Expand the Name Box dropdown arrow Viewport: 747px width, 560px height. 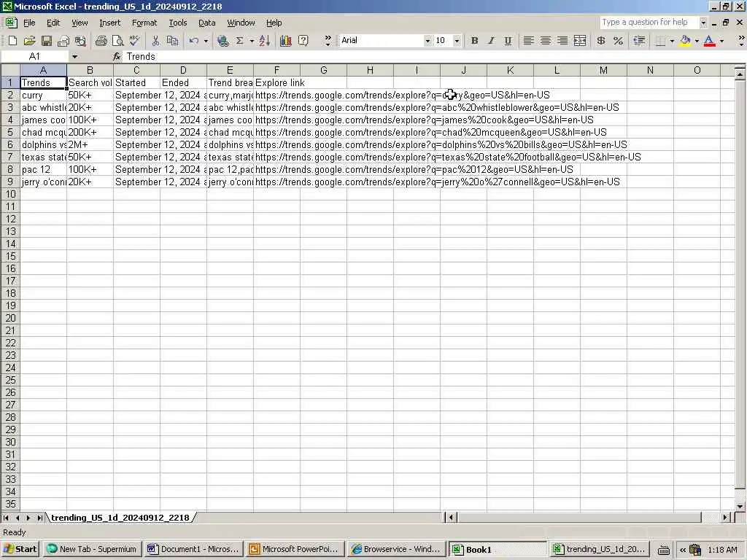[75, 57]
